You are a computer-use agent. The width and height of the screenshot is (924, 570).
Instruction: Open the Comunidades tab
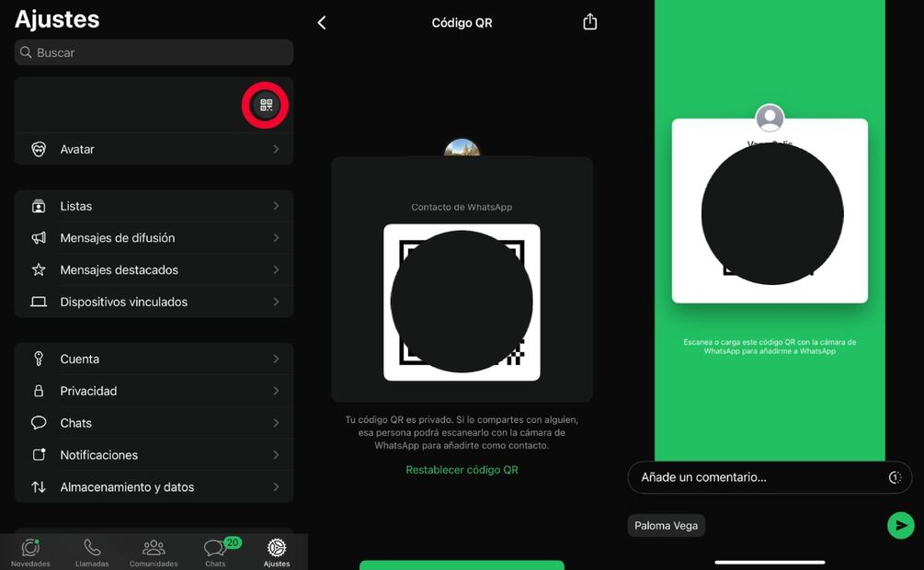154,552
